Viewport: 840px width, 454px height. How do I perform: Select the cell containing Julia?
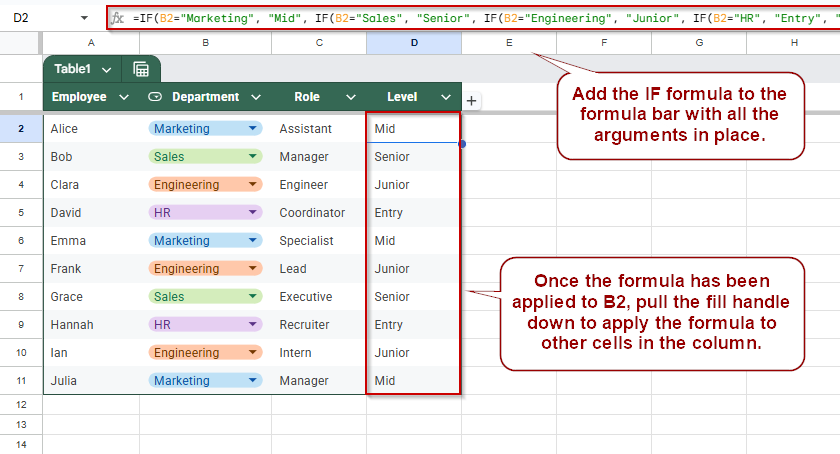pos(91,381)
